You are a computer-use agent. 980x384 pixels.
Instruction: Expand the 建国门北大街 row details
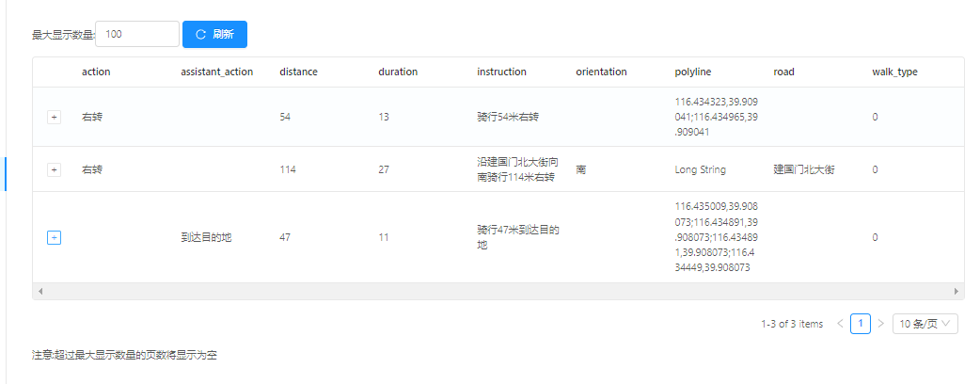click(54, 169)
